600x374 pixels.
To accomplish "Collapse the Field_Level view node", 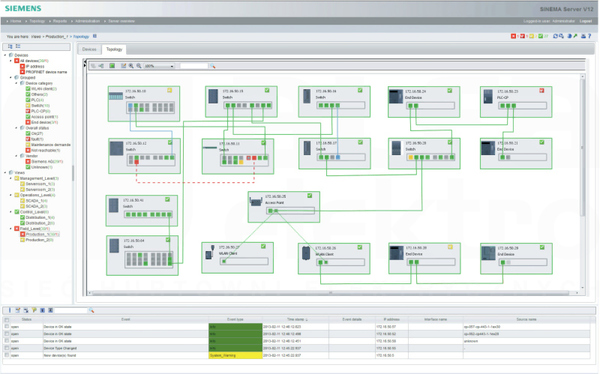I will click(11, 229).
